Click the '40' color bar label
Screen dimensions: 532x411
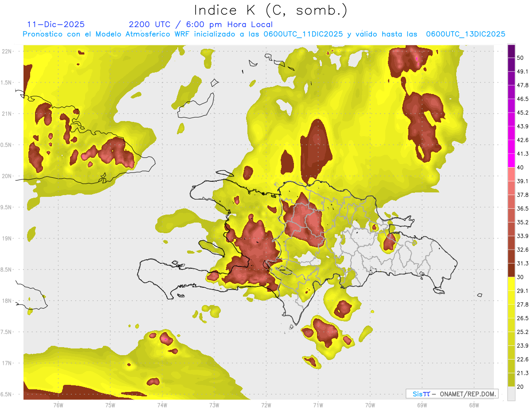[521, 168]
